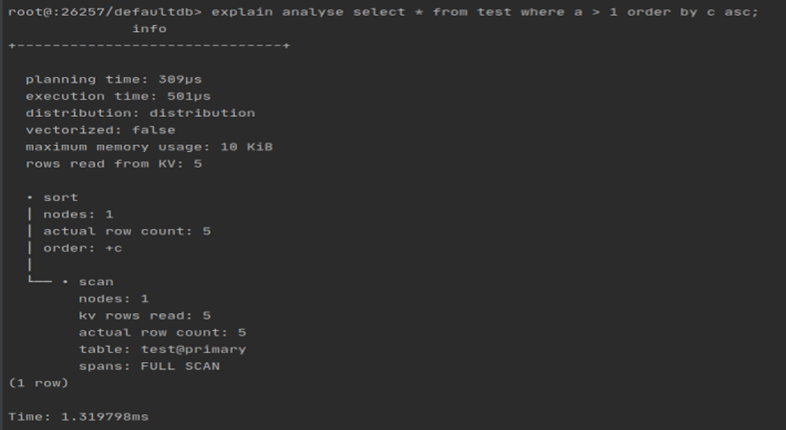The height and width of the screenshot is (430, 786).
Task: Click the 'info' column header
Action: point(149,29)
